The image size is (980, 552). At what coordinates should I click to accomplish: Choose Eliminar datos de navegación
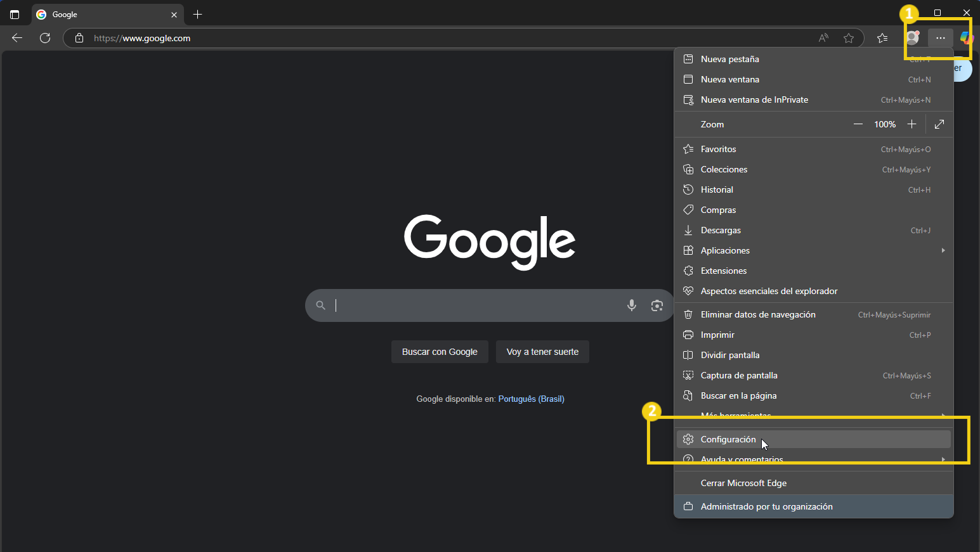(x=813, y=314)
